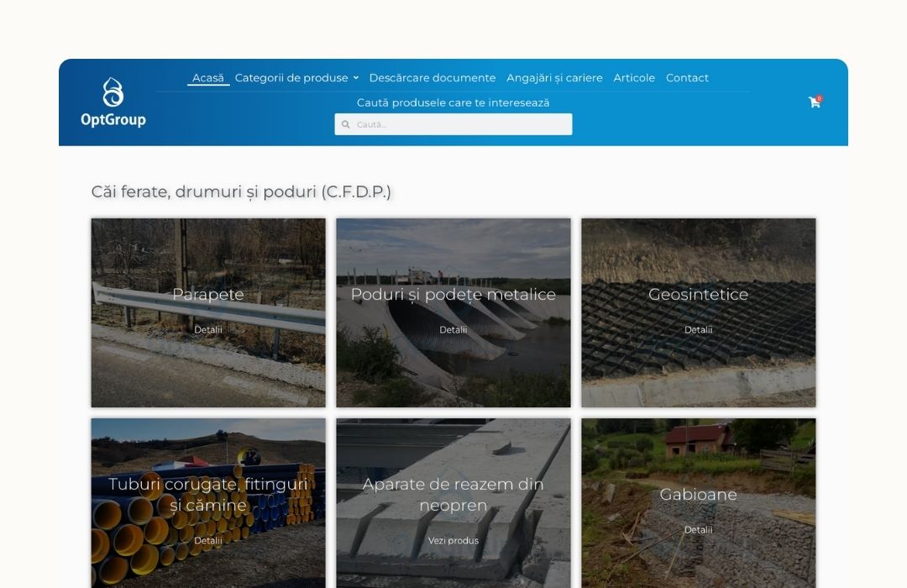Expand the Categorii de produse chevron
Image resolution: width=907 pixels, height=588 pixels.
(x=356, y=77)
